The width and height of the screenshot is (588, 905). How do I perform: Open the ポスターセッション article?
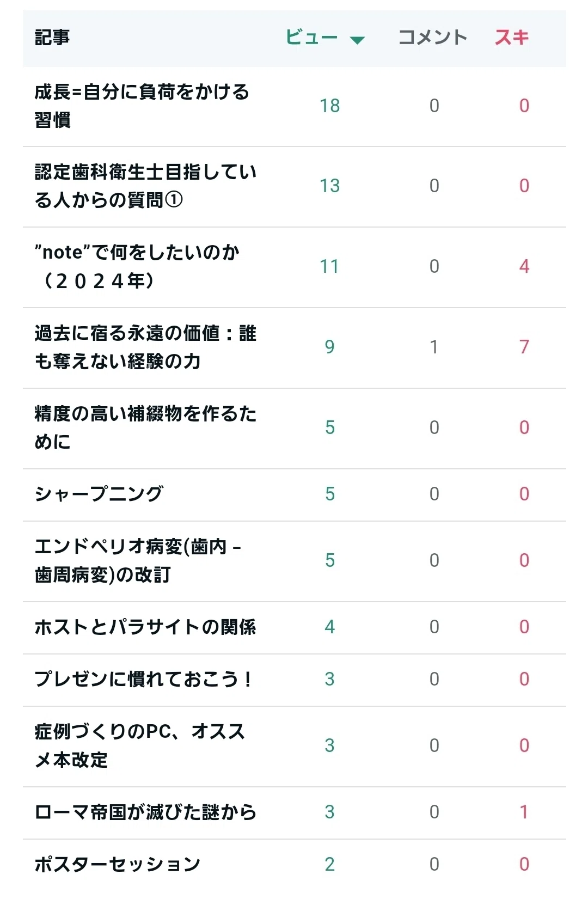click(x=118, y=864)
